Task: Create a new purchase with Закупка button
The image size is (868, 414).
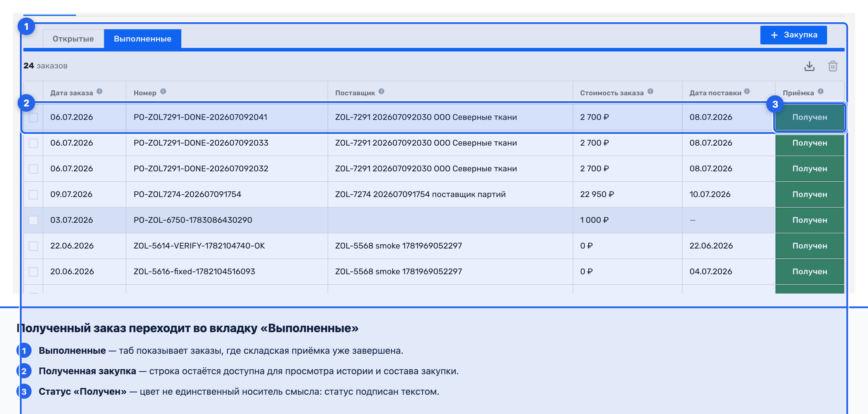Action: 793,35
